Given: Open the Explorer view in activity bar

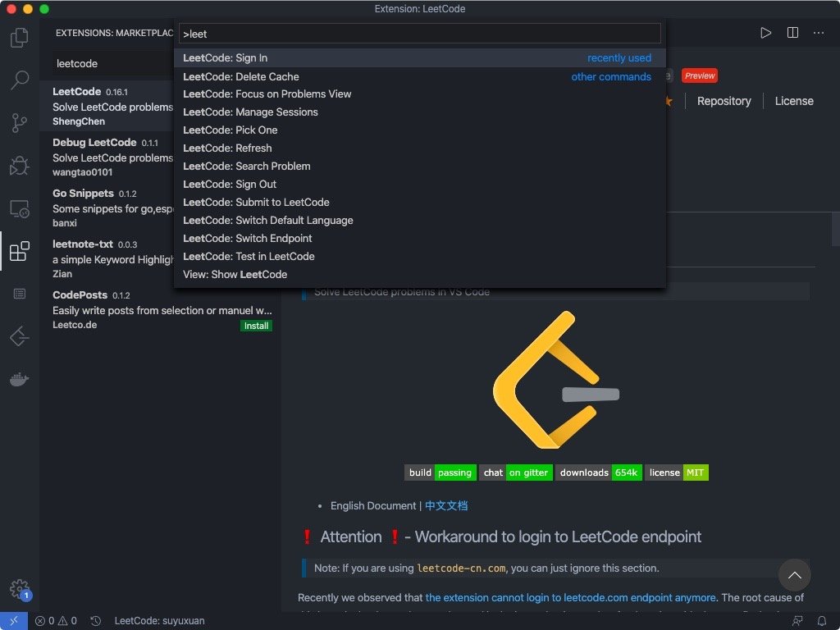Looking at the screenshot, I should (x=20, y=38).
